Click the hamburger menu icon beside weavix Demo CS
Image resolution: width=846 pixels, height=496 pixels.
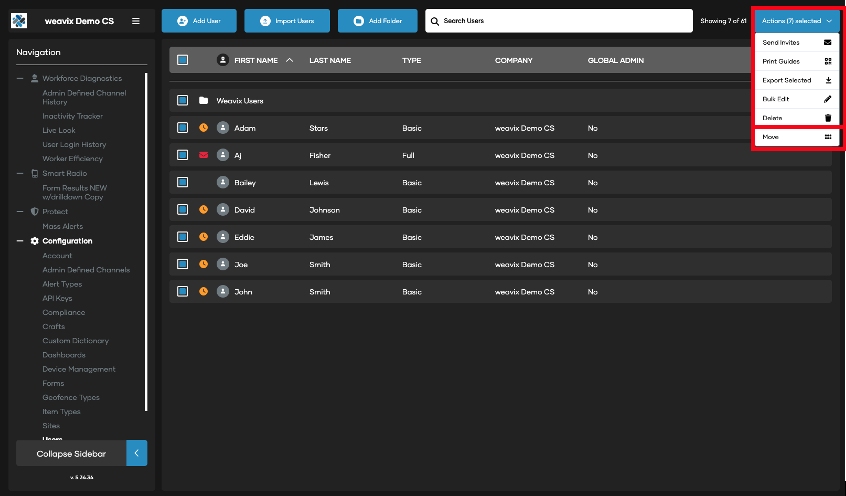[x=136, y=21]
